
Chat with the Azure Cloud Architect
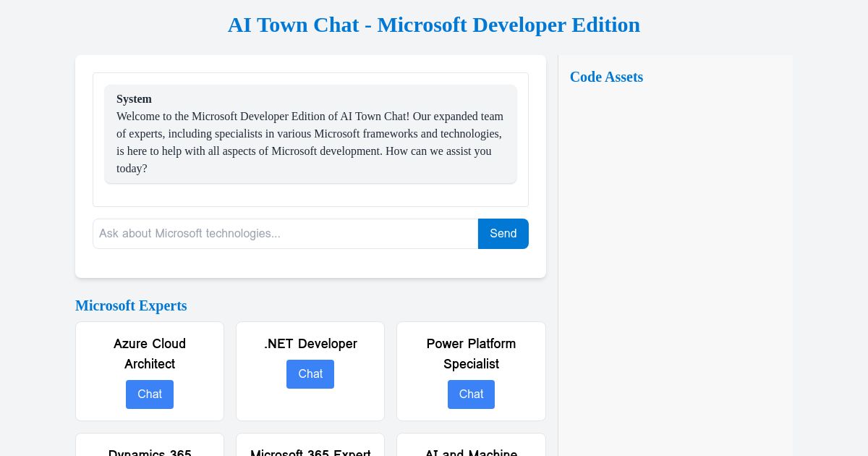point(150,394)
